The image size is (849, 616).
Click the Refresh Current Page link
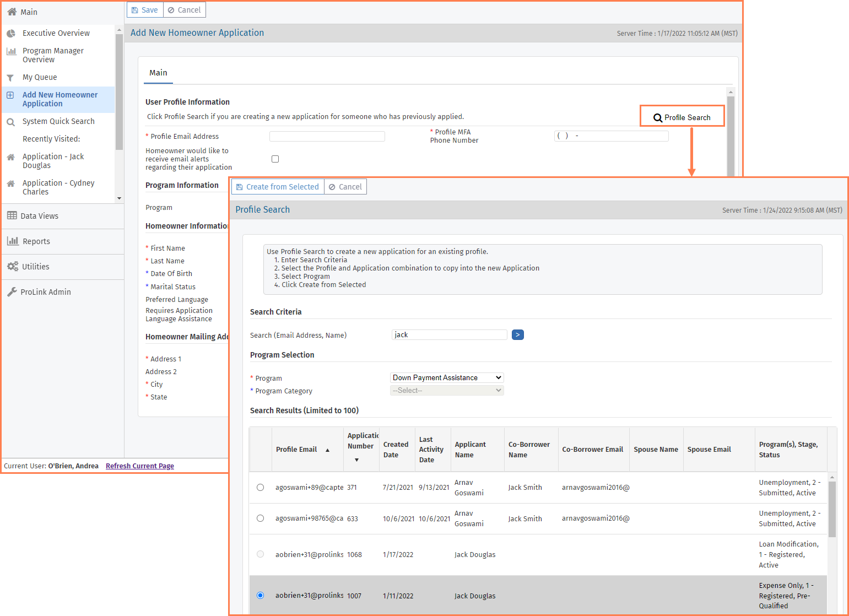(x=139, y=466)
